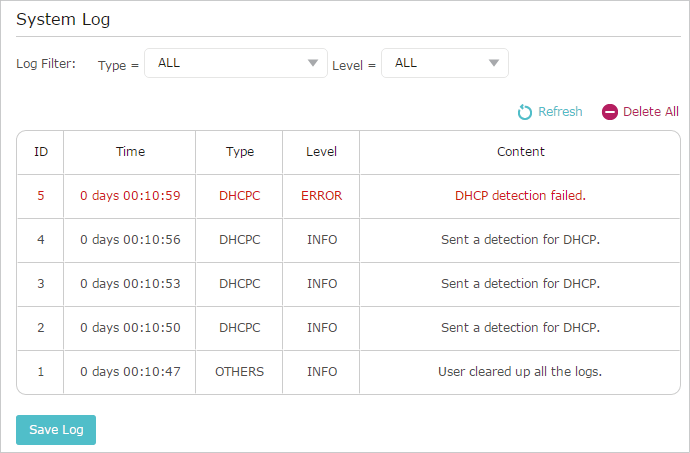Viewport: 690px width, 453px height.
Task: Click the Level column header
Action: [x=321, y=152]
